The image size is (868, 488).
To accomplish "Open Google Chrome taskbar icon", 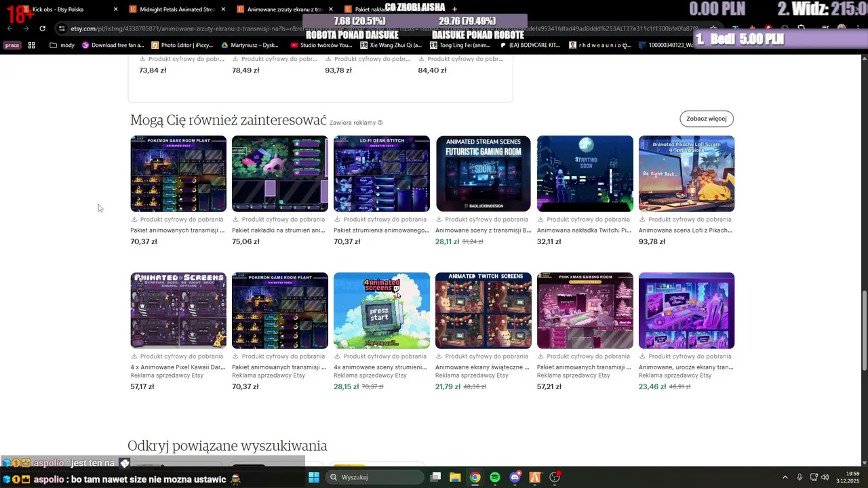I will [x=475, y=477].
